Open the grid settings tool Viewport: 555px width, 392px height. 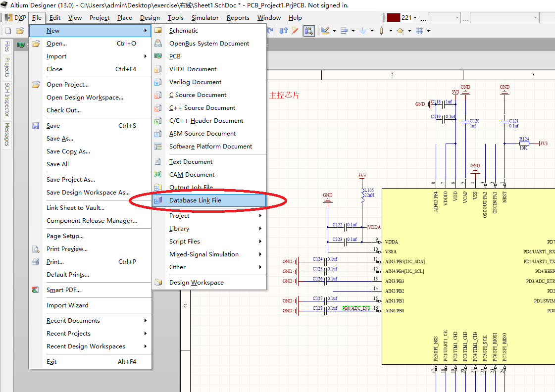tap(420, 30)
